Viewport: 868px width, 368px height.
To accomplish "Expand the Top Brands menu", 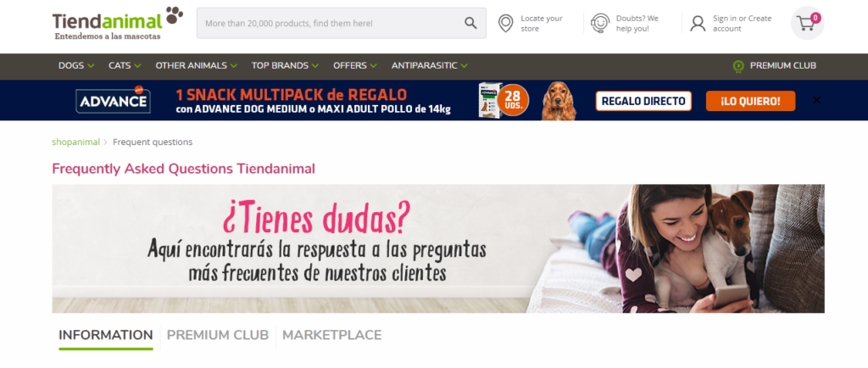I will 285,65.
